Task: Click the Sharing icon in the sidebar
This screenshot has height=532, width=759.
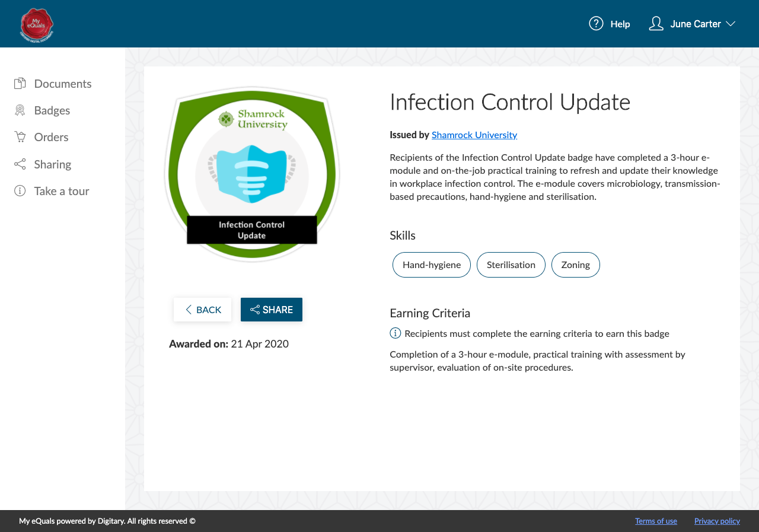Action: [x=20, y=164]
